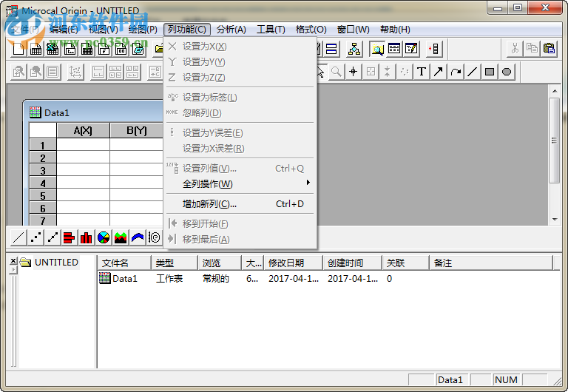Click the New Project icon
This screenshot has height=392, width=568.
point(18,49)
